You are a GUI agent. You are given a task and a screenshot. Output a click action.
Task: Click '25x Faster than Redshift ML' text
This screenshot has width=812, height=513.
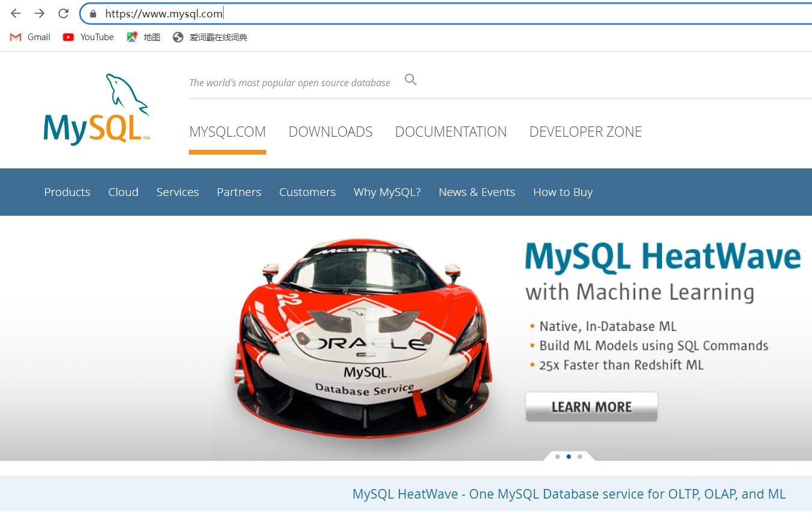621,365
